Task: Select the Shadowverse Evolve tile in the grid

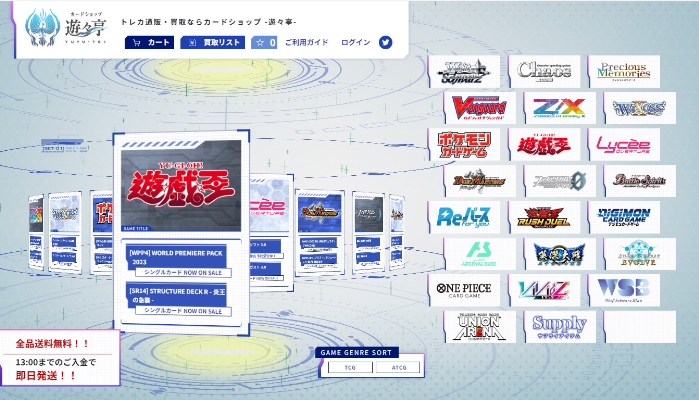Action: click(x=640, y=254)
